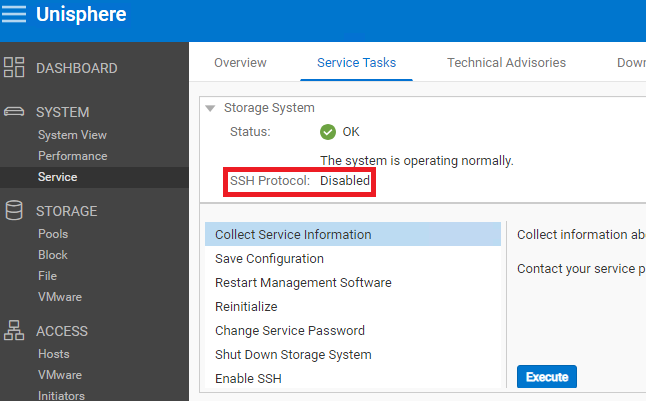Image resolution: width=646 pixels, height=401 pixels.
Task: Go to Performance page in sidebar
Action: [72, 156]
